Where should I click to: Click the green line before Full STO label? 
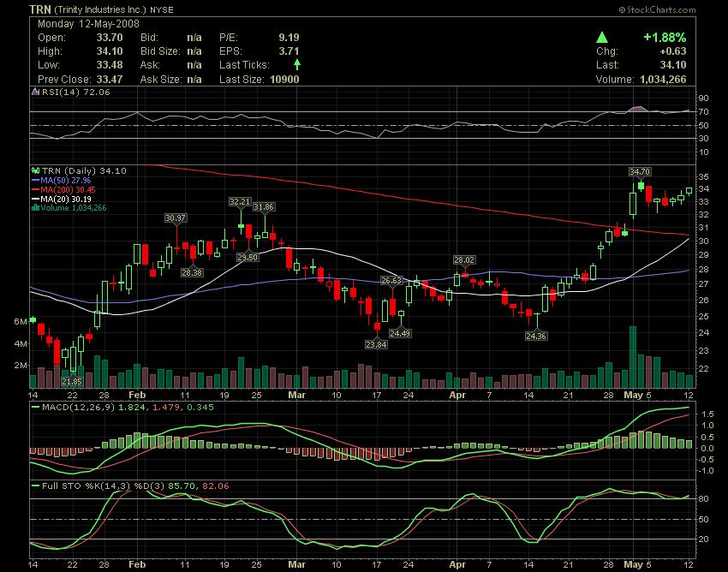35,486
